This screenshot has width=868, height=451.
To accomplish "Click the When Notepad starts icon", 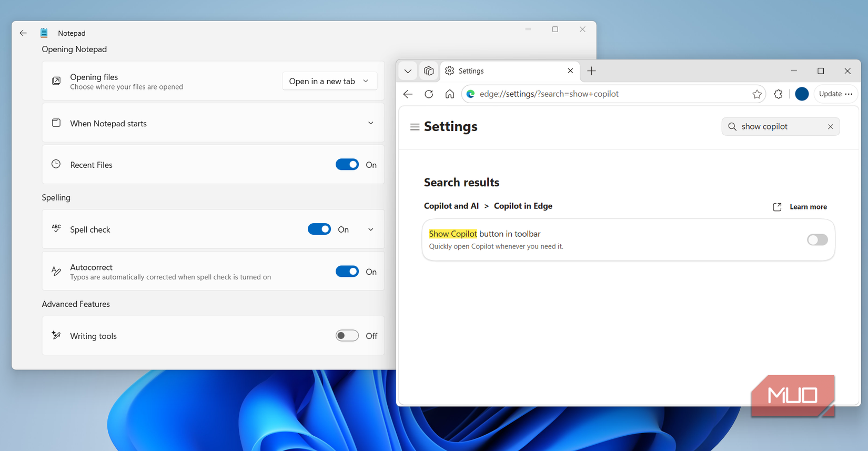I will click(56, 123).
